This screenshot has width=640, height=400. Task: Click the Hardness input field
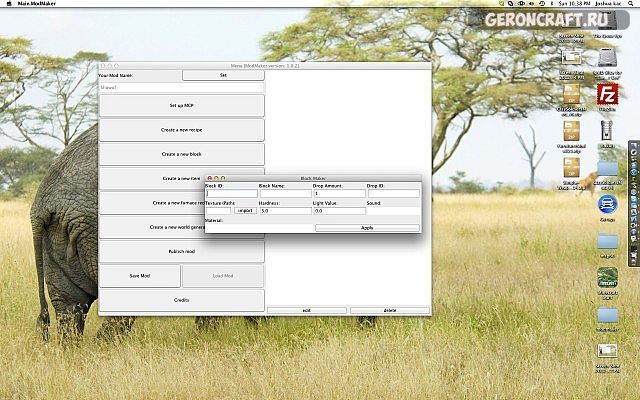coord(285,211)
